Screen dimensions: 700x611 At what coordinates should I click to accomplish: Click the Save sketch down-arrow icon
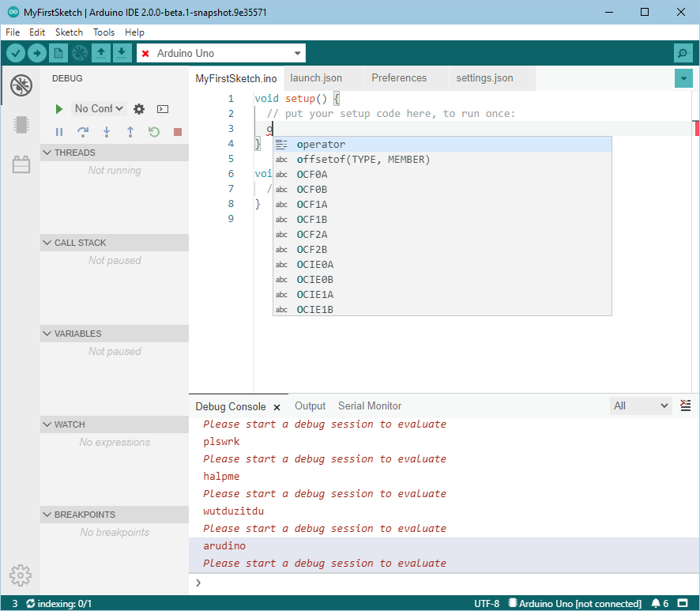tap(122, 53)
